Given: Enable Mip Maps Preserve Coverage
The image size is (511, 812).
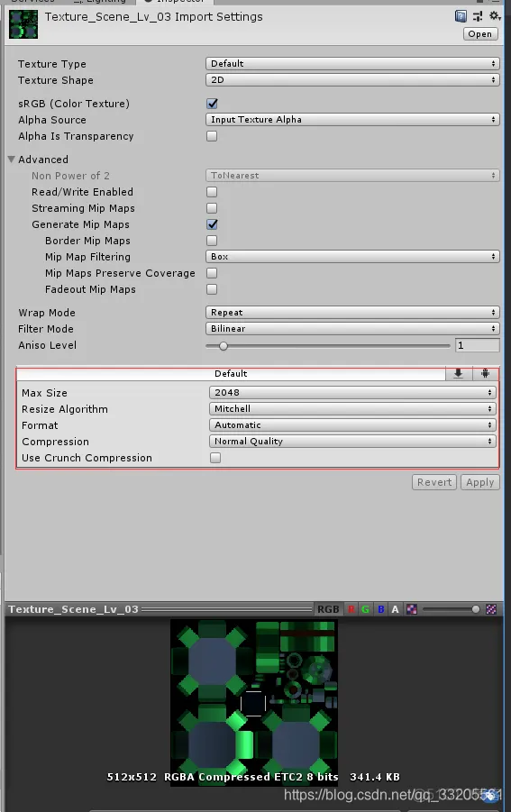Looking at the screenshot, I should (x=212, y=273).
